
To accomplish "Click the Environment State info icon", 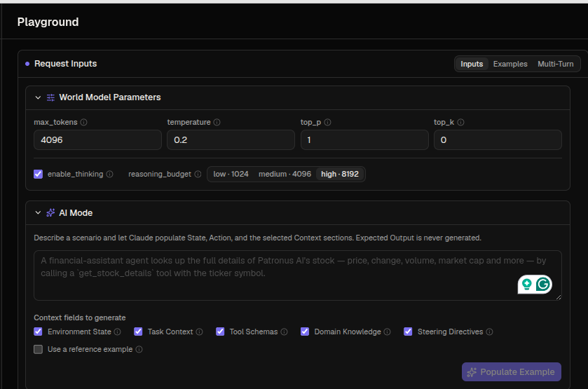I will [117, 332].
